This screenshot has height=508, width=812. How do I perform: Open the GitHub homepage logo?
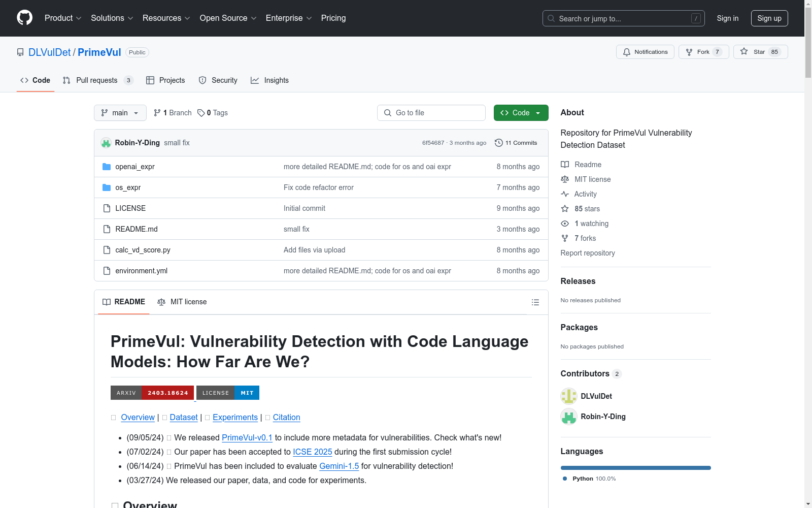[24, 18]
